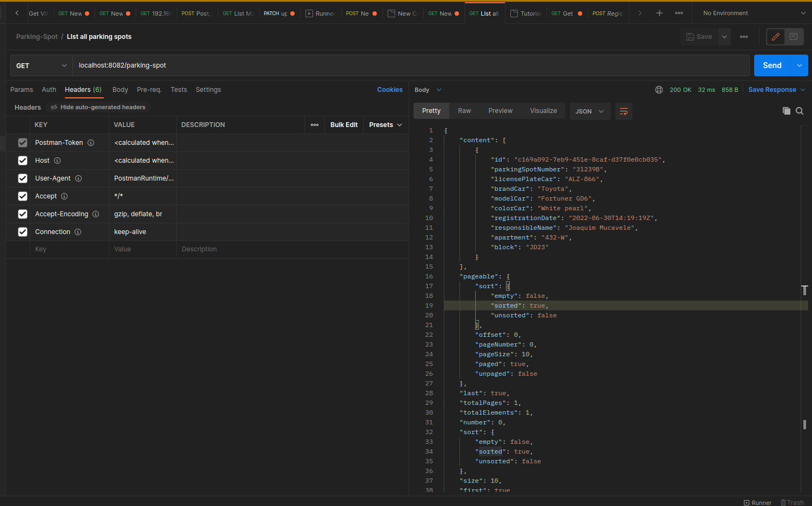The width and height of the screenshot is (812, 506).
Task: Switch response view to Preview
Action: tap(501, 111)
